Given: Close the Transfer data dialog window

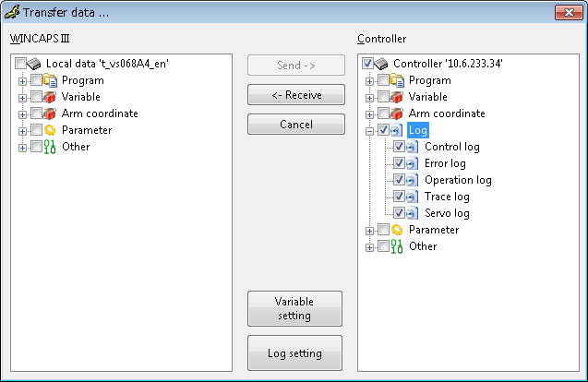Looking at the screenshot, I should coord(566,11).
